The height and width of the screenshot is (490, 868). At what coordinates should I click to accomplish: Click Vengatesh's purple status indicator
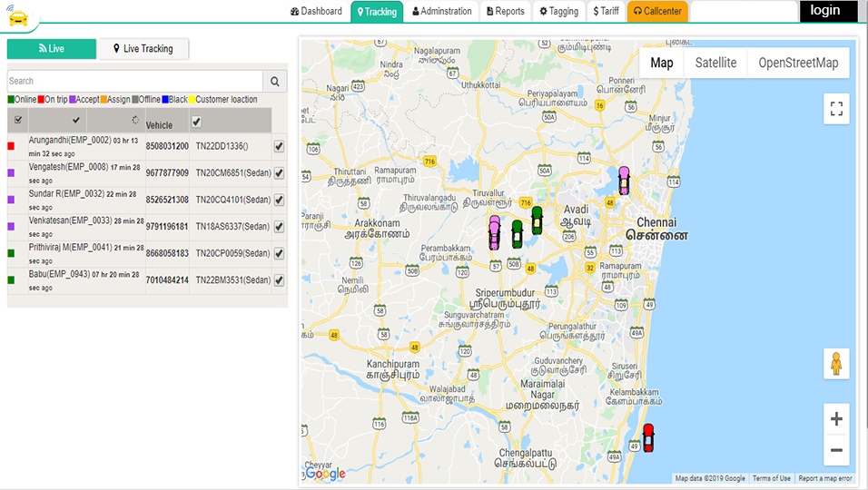(x=11, y=173)
